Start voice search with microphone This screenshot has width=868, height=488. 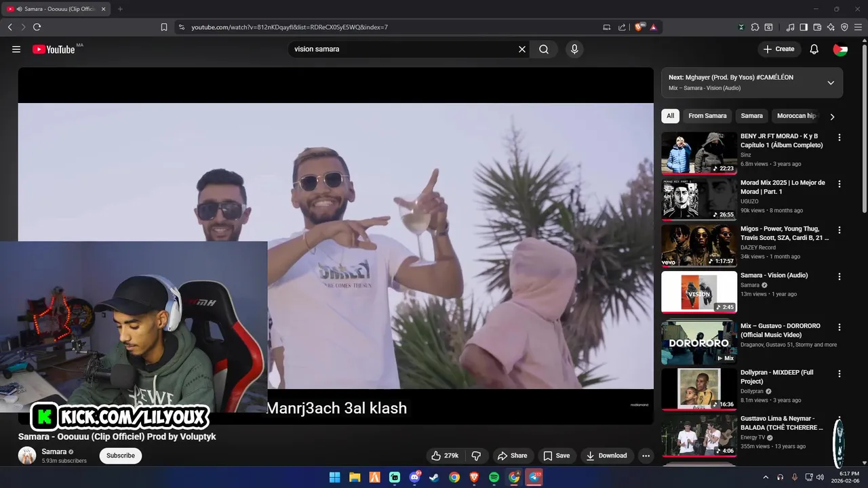point(574,49)
